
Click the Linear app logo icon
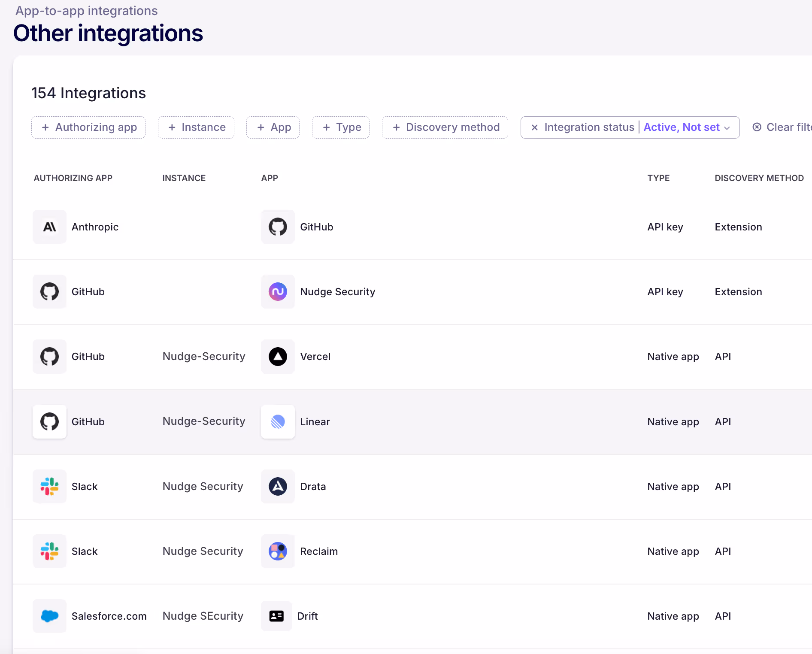click(x=278, y=422)
